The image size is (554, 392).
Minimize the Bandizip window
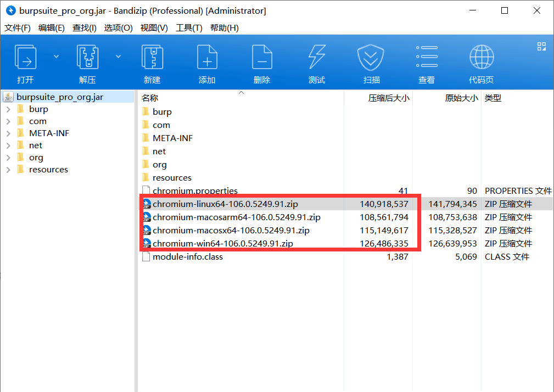click(473, 10)
